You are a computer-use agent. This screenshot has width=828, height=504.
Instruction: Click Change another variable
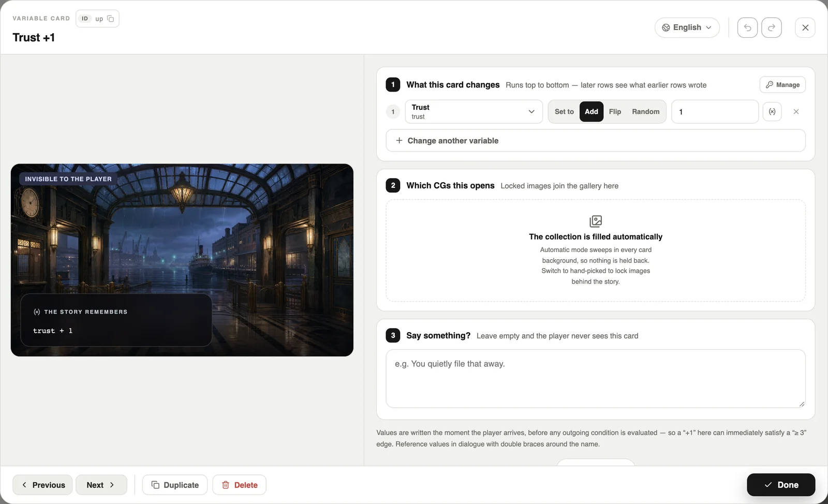(596, 141)
